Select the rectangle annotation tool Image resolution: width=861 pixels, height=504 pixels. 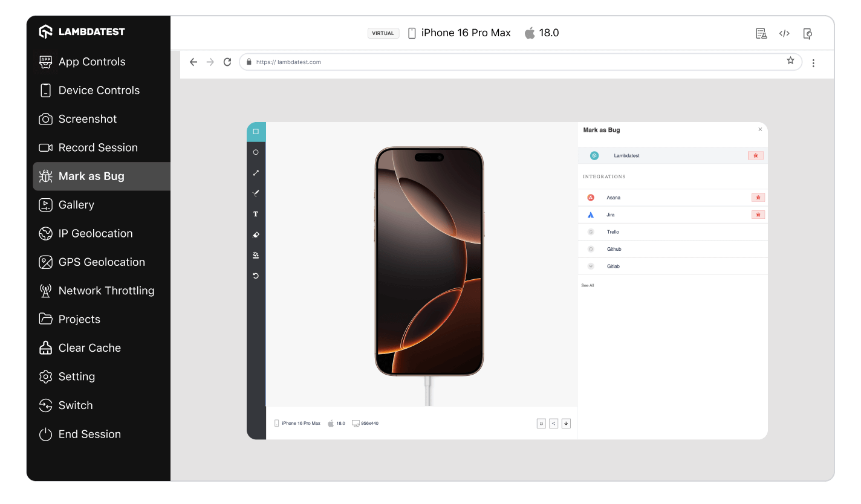(256, 132)
